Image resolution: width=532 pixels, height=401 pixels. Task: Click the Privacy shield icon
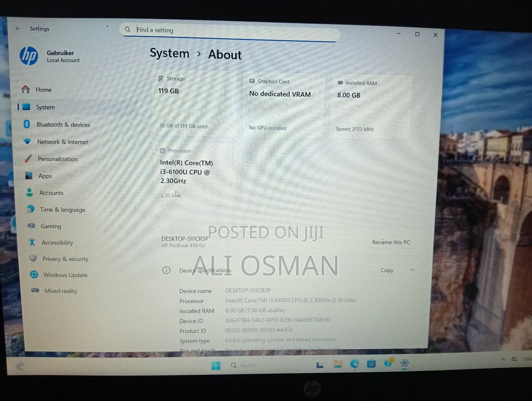33,258
